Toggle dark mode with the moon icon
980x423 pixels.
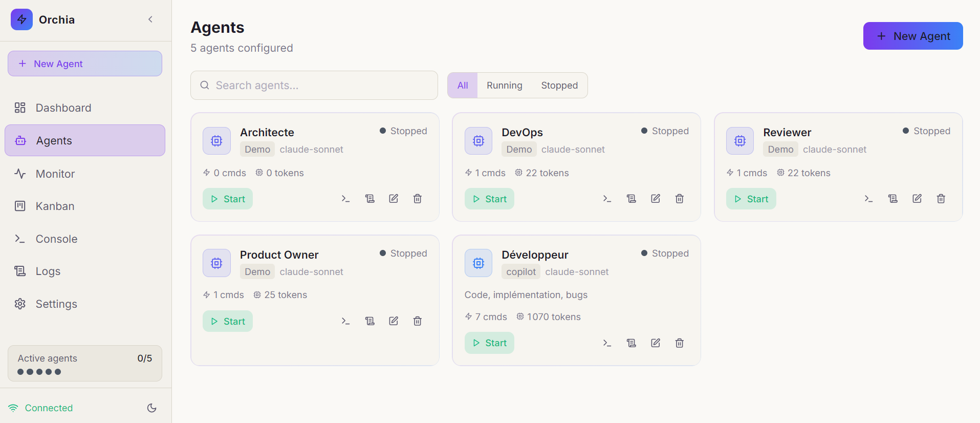(152, 408)
